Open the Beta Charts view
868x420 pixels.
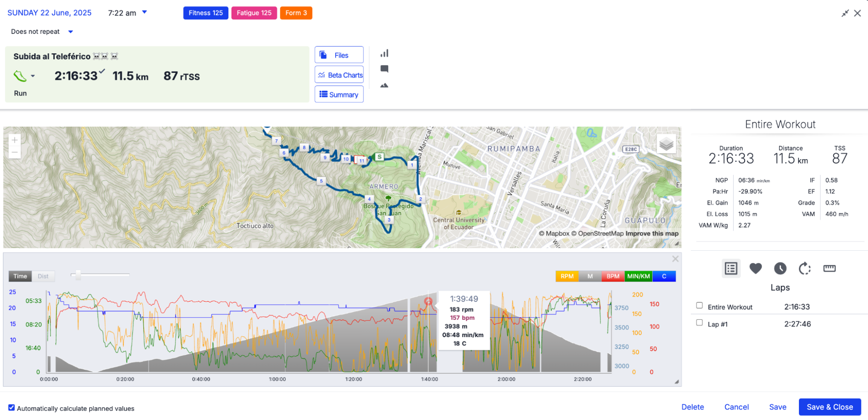tap(339, 75)
